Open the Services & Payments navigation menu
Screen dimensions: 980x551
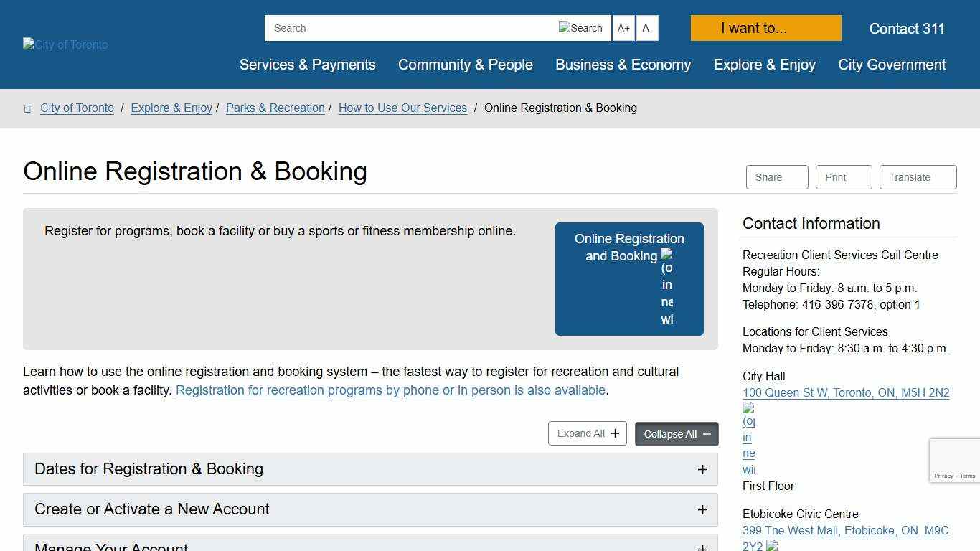click(x=307, y=65)
